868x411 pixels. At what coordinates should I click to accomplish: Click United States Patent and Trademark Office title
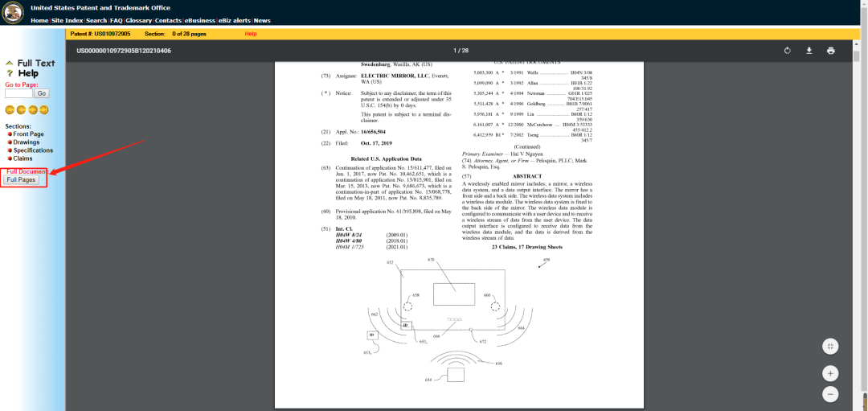point(100,8)
